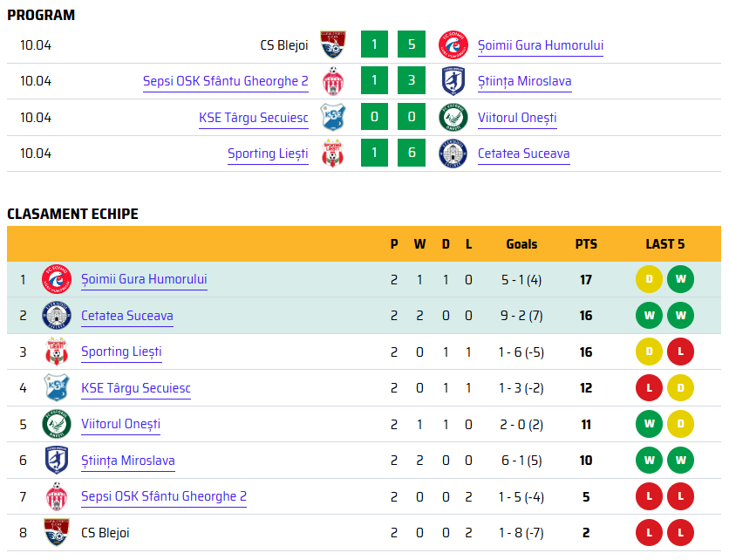Click Șoimii Gura Humorului logo in match row
This screenshot has width=729, height=560.
(453, 44)
